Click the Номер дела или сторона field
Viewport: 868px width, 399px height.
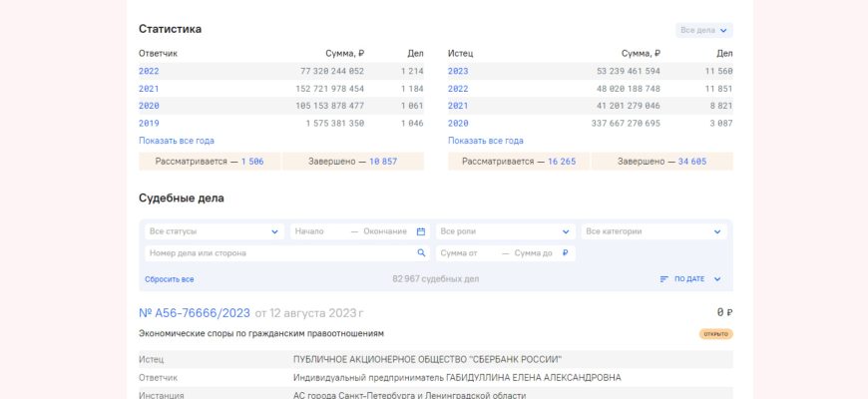(x=279, y=253)
